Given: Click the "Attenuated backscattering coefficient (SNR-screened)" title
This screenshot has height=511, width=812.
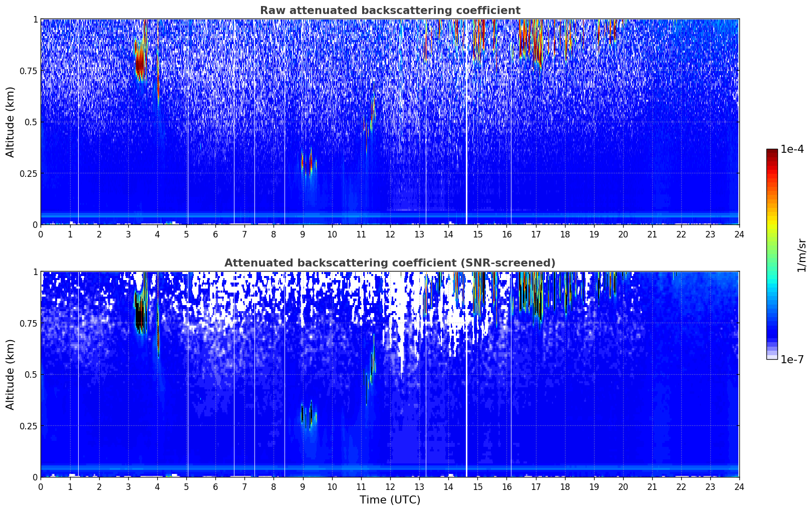Looking at the screenshot, I should [x=390, y=263].
